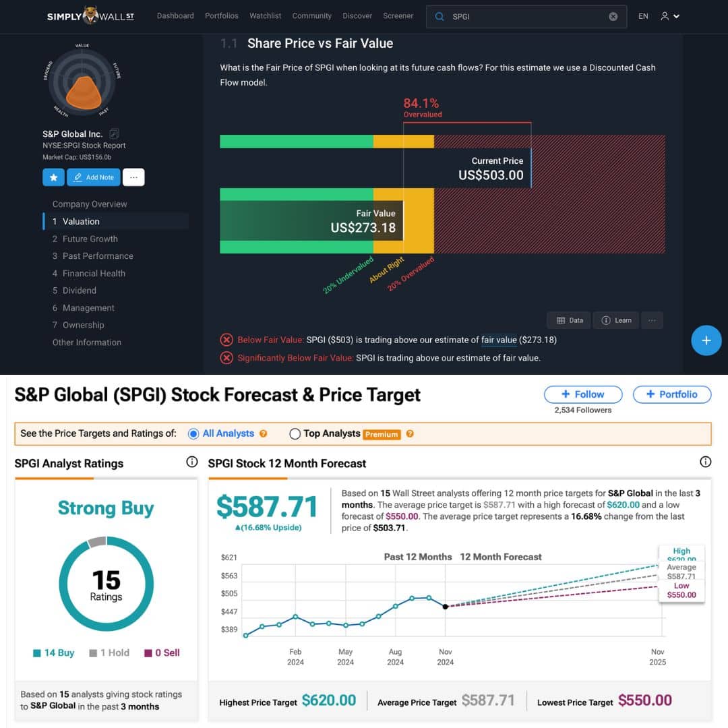The height and width of the screenshot is (728, 728).
Task: Click the 0 Sell purple legend swatch
Action: click(148, 653)
